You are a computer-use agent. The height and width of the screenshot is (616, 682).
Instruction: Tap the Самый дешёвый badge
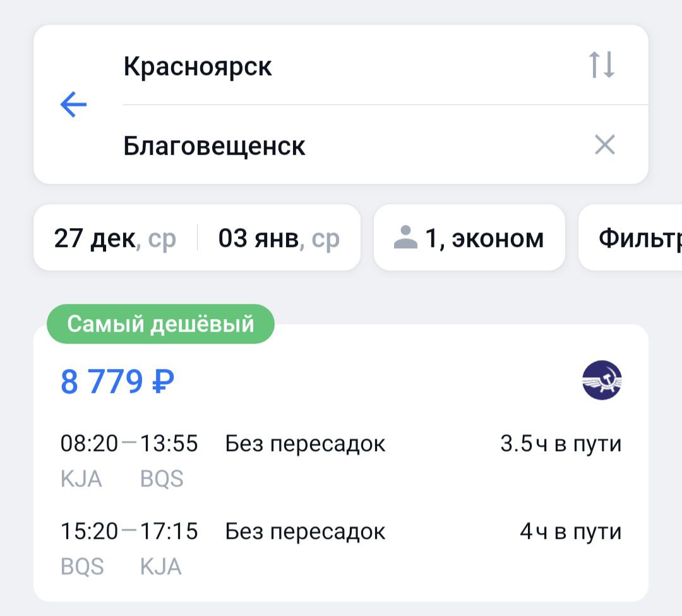click(x=160, y=324)
